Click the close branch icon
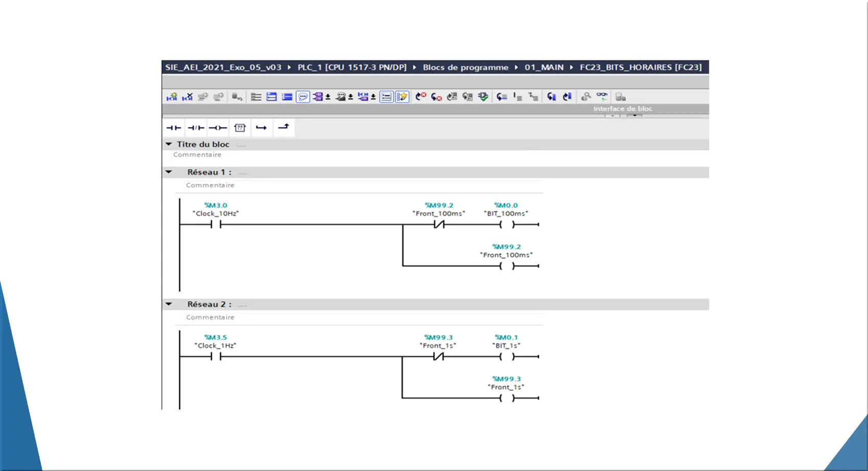868x471 pixels. [x=283, y=127]
